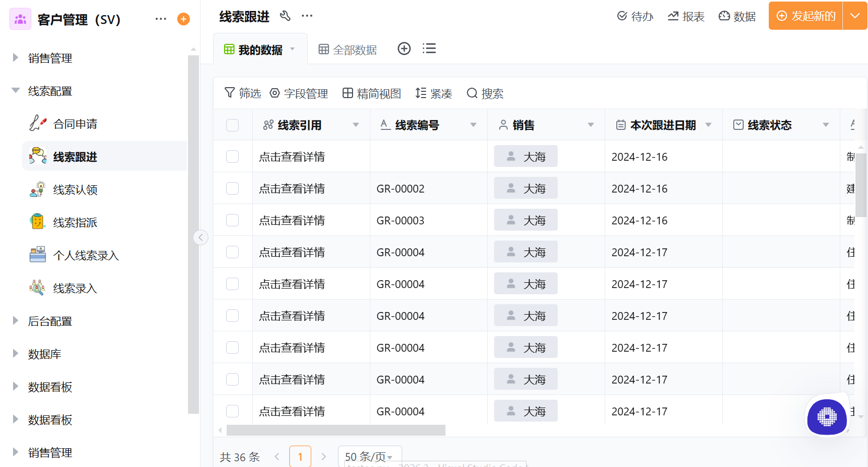Image resolution: width=868 pixels, height=467 pixels.
Task: Check the third GR-00004 row
Action: point(232,316)
